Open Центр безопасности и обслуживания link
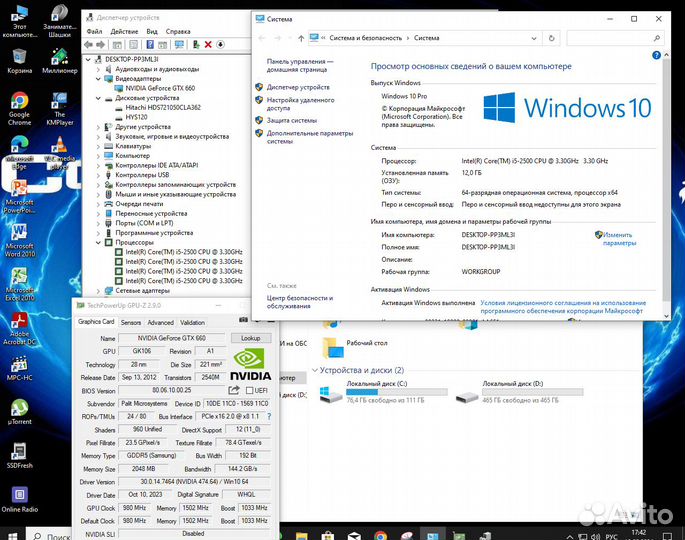 (300, 302)
